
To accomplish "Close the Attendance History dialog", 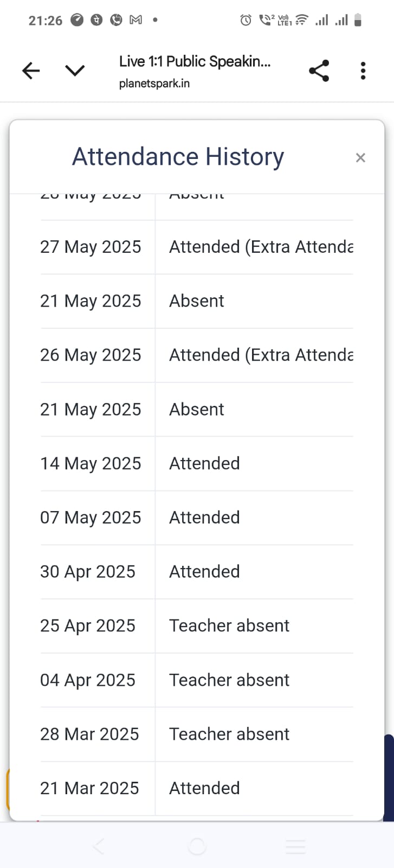I will [360, 158].
